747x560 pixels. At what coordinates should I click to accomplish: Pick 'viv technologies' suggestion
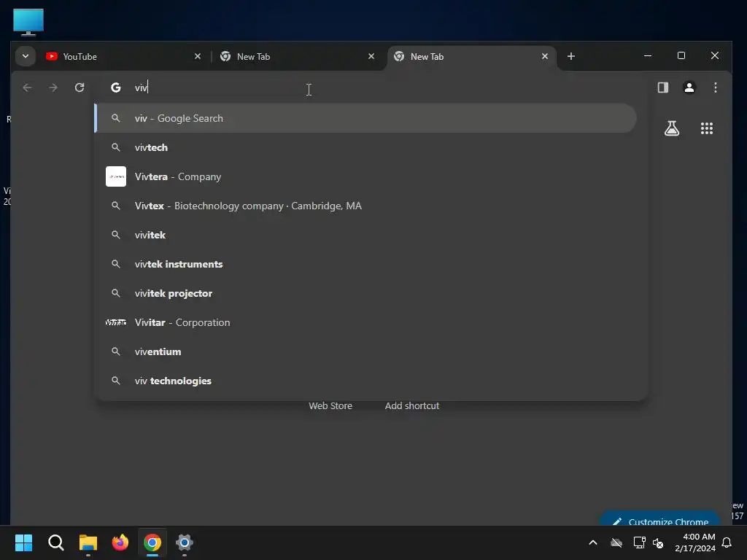(x=365, y=381)
